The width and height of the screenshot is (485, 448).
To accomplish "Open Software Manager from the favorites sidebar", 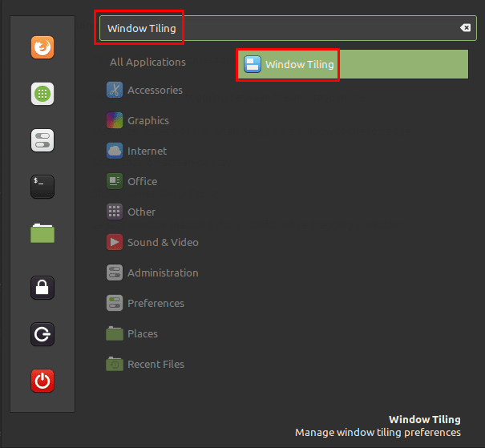I will tap(42, 94).
